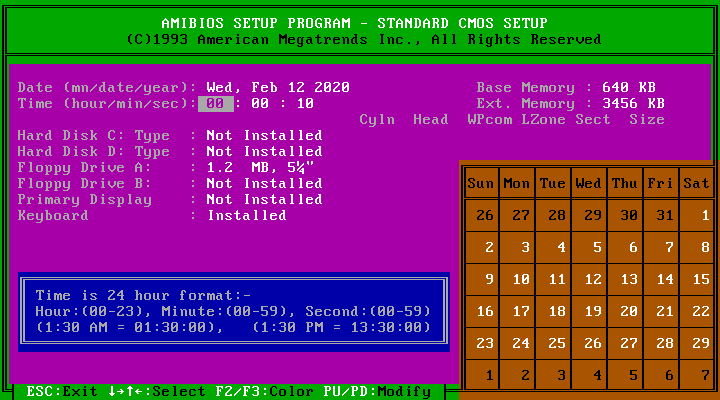Screen dimensions: 720x400
Task: Change Floppy Drive A 1.2 MB setting
Action: click(x=247, y=167)
